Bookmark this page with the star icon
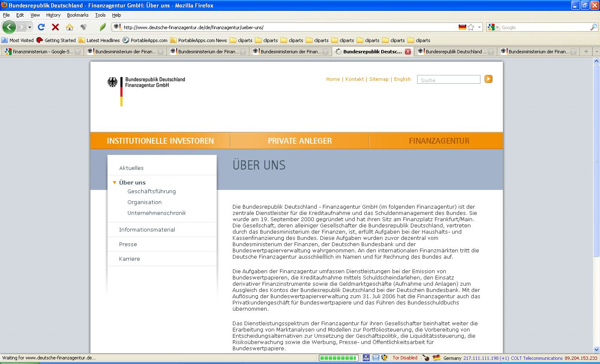Viewport: 600px width, 364px height. pyautogui.click(x=471, y=27)
